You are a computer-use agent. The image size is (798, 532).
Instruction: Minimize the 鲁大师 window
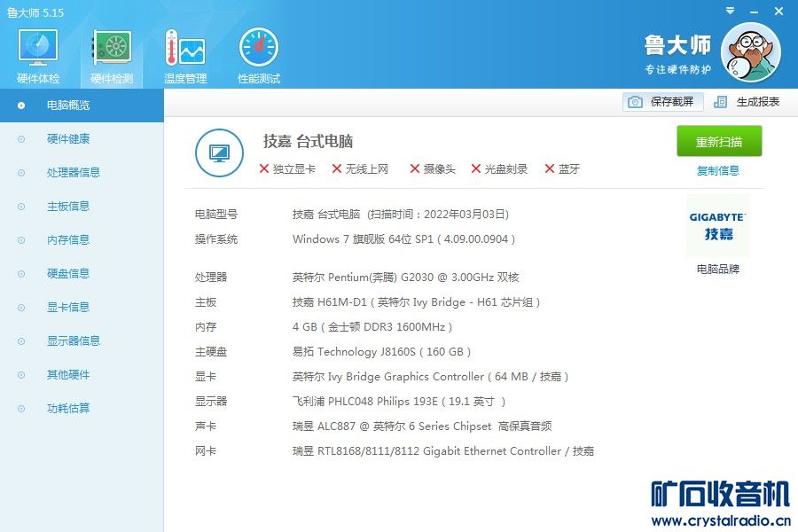point(755,12)
